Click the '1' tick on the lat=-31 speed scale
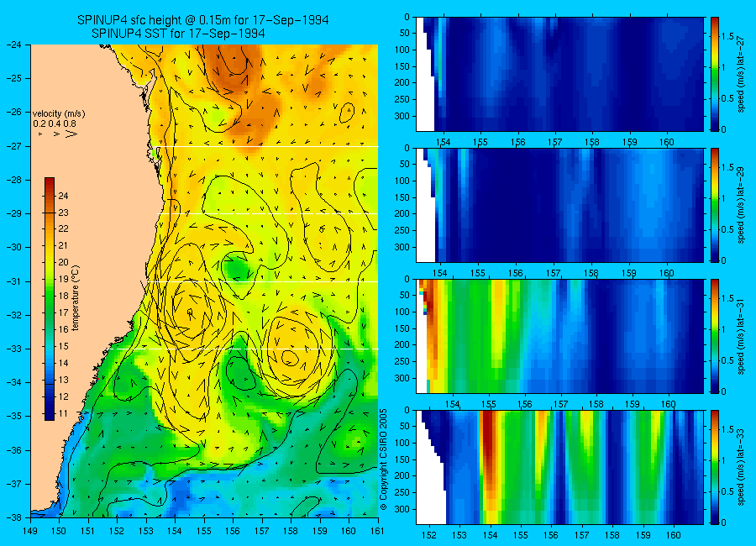The width and height of the screenshot is (756, 546). [x=723, y=329]
